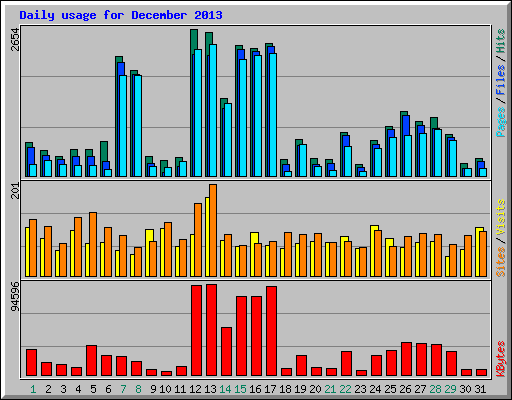Click day 18 on the x-axis
Screen dimensions: 512x400
pos(285,389)
